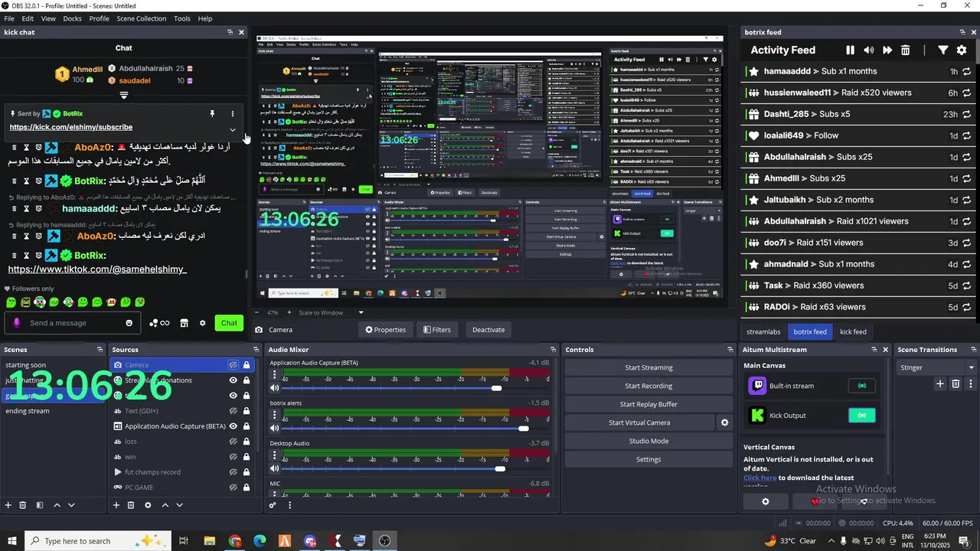Open scene filters icon in Scenes toolbar
The height and width of the screenshot is (551, 980).
click(39, 505)
